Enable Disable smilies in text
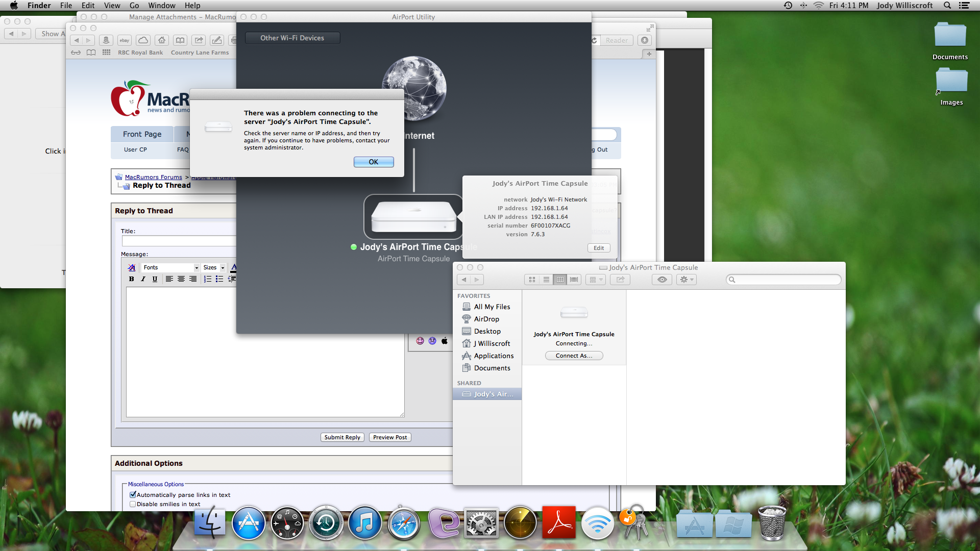Viewport: 980px width, 551px height. point(132,504)
